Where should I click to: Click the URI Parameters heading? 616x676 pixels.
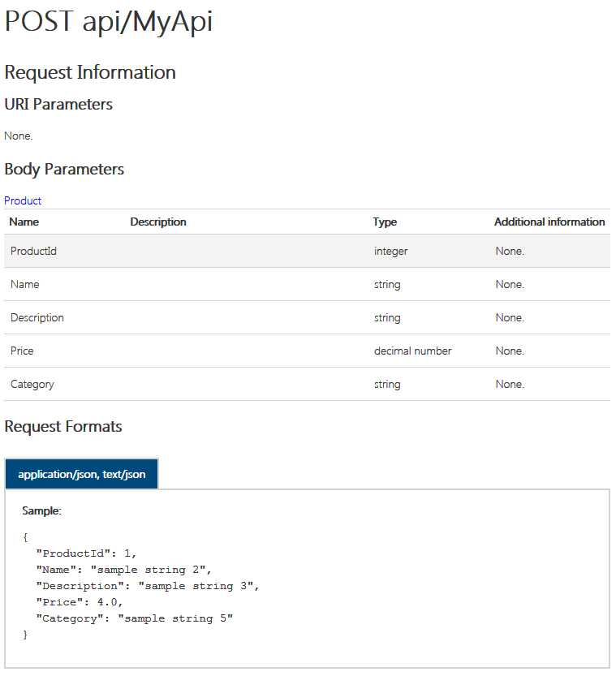[x=58, y=105]
